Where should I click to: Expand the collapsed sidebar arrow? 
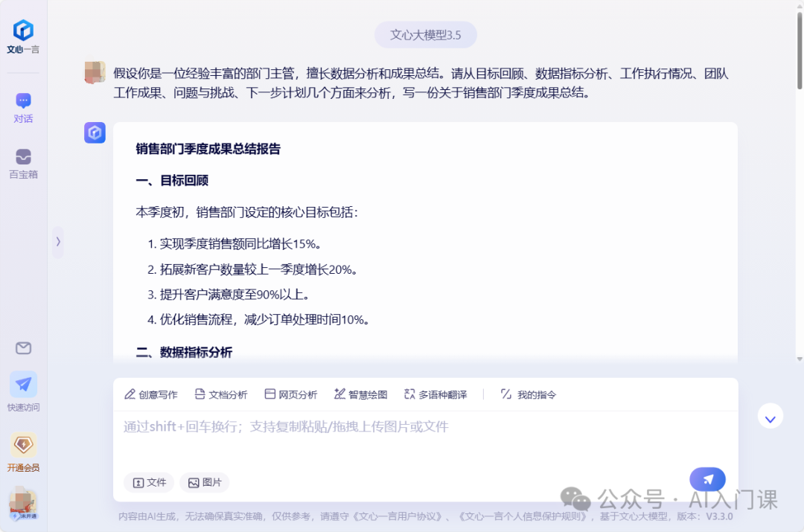58,242
